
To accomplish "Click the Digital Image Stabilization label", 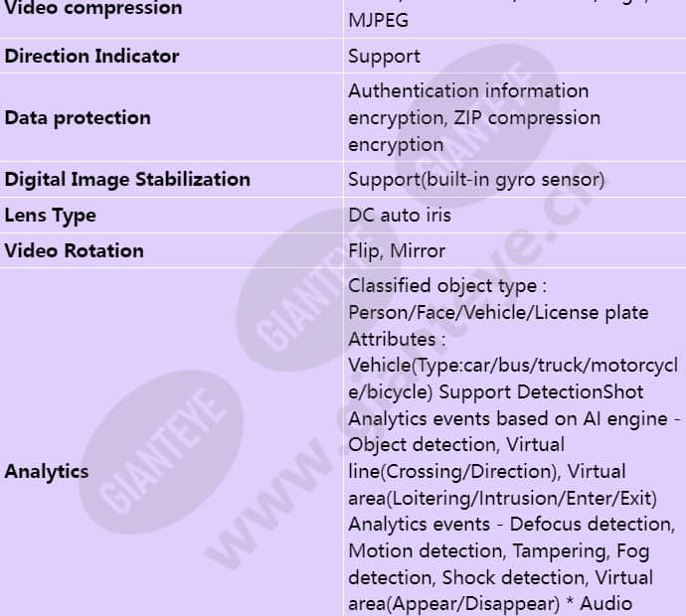I will tap(127, 179).
